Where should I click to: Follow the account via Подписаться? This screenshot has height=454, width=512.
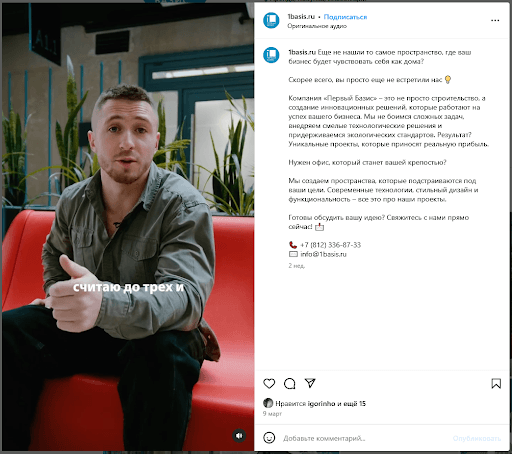[x=345, y=17]
